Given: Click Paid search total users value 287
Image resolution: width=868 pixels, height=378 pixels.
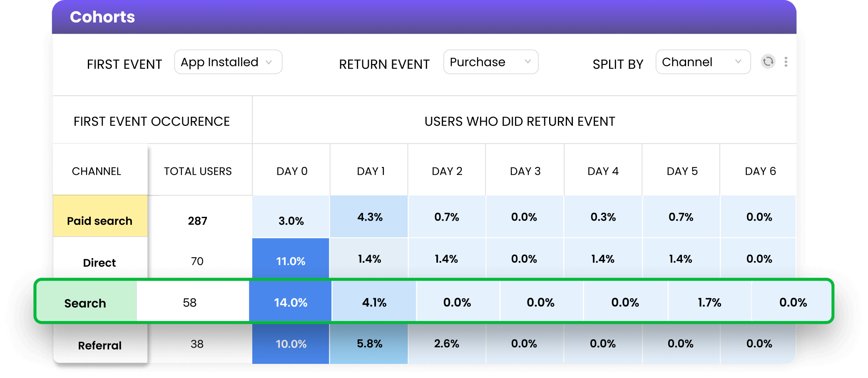Looking at the screenshot, I should [198, 221].
